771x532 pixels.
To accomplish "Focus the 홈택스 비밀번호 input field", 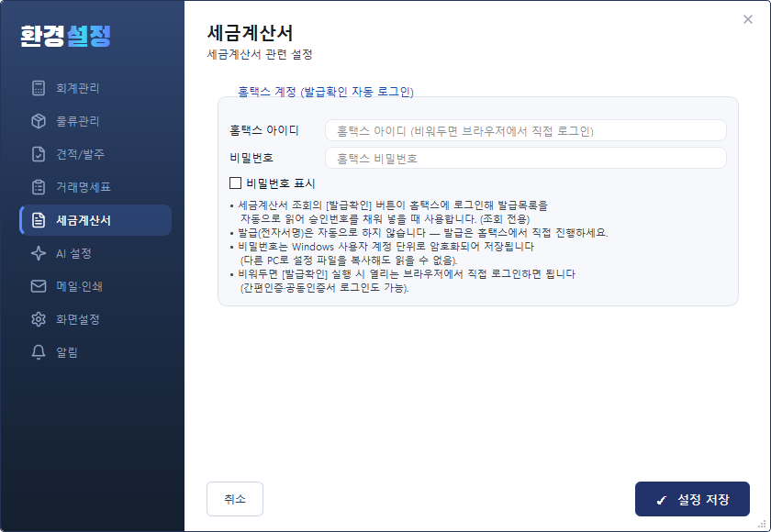I will pyautogui.click(x=526, y=158).
